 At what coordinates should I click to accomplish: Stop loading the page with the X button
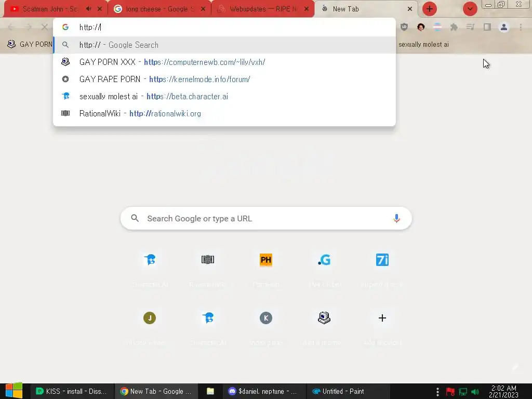pos(45,27)
